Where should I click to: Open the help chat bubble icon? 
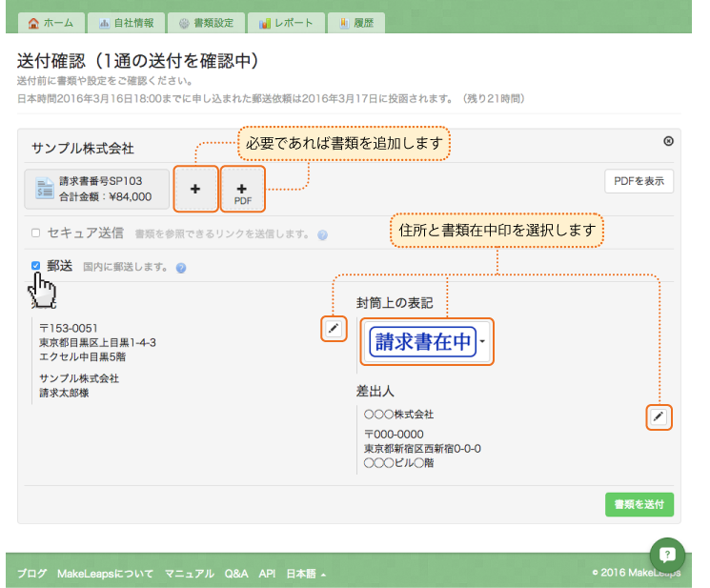coord(668,554)
